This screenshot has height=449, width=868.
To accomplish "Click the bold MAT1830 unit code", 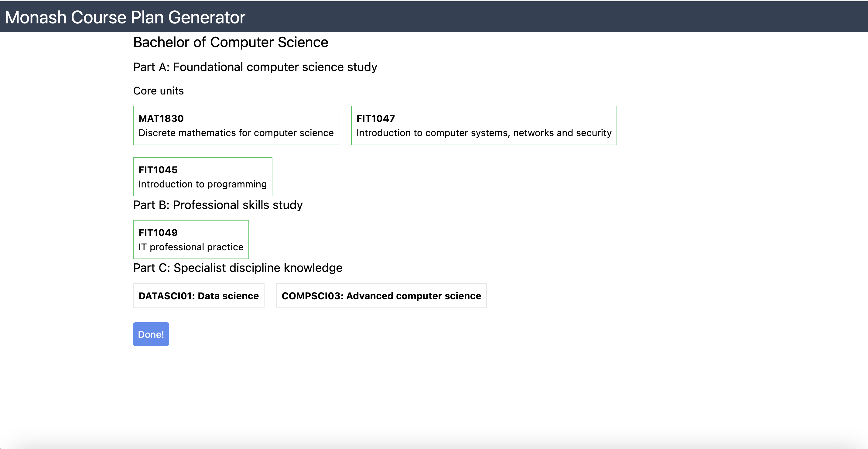I will click(x=161, y=118).
